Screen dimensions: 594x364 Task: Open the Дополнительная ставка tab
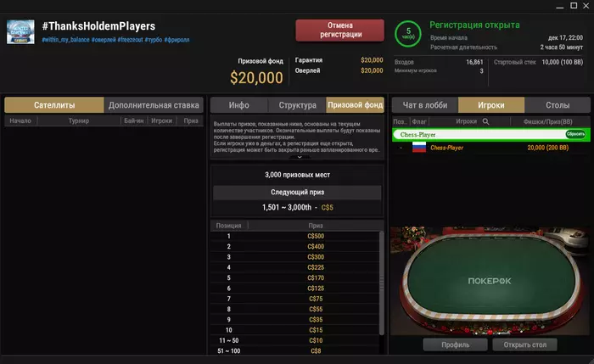(x=154, y=105)
